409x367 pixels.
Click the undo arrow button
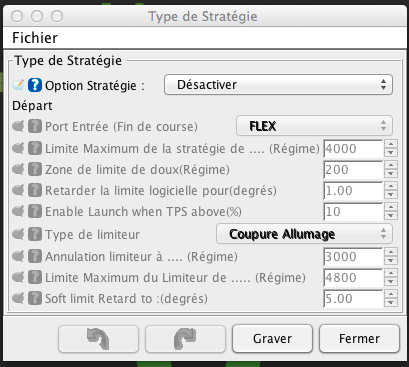[x=98, y=339]
